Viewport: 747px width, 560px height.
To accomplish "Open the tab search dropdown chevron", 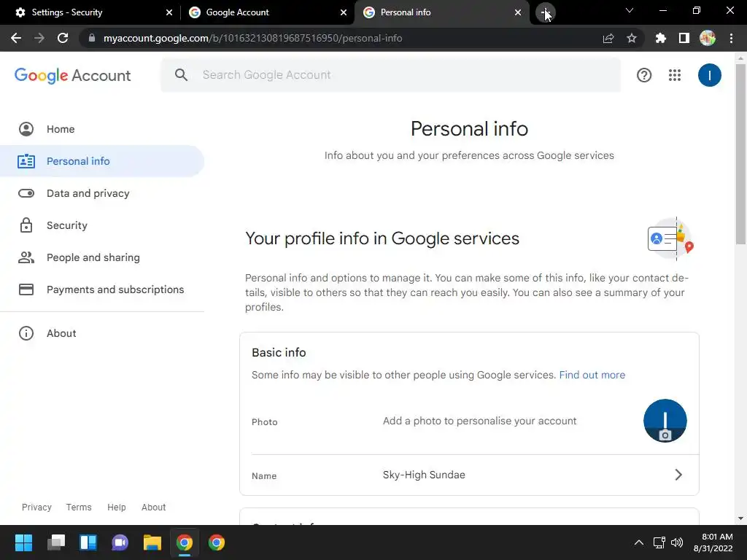I will coord(630,10).
